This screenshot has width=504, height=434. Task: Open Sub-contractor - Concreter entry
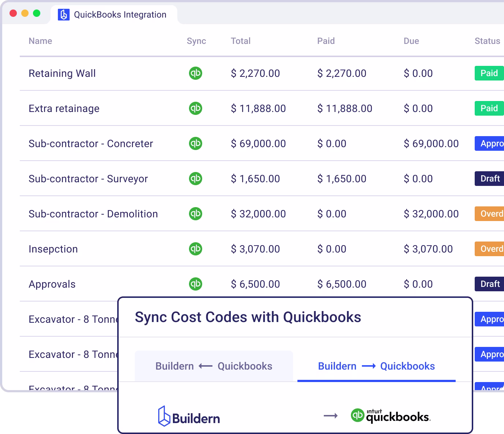[91, 144]
